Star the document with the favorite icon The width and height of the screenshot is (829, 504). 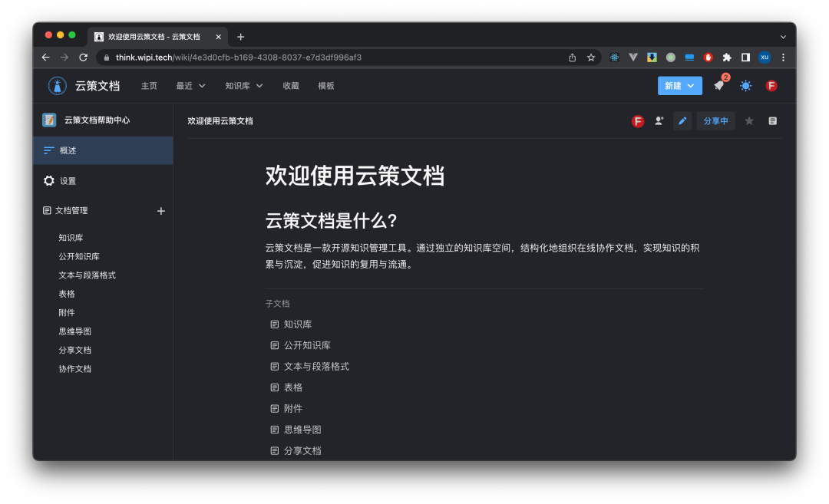tap(749, 121)
